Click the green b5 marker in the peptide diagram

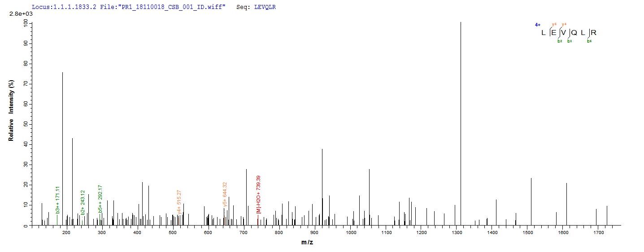[x=589, y=41]
